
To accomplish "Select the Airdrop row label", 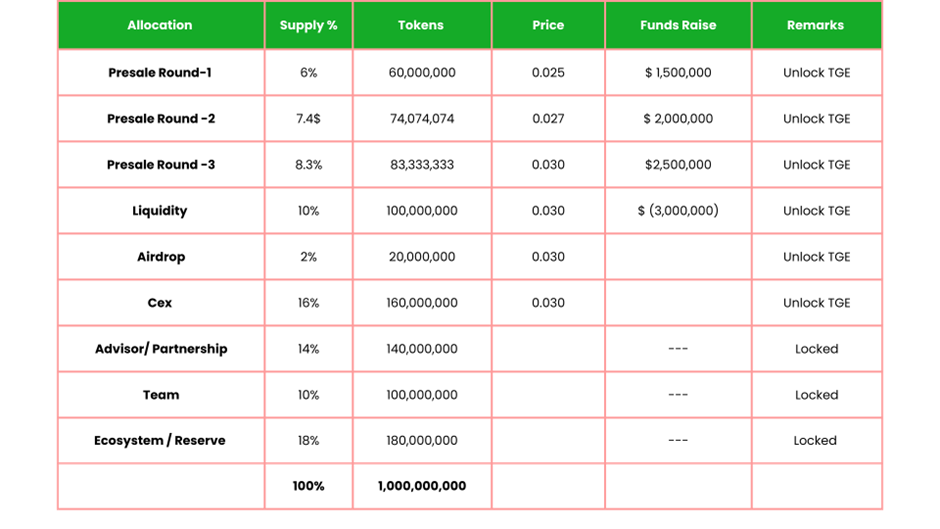I will pos(161,257).
